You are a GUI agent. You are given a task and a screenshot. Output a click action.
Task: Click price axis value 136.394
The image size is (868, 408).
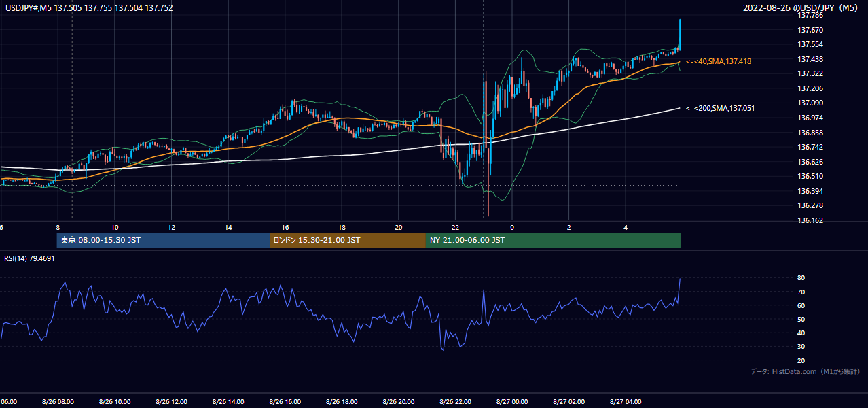tap(810, 191)
